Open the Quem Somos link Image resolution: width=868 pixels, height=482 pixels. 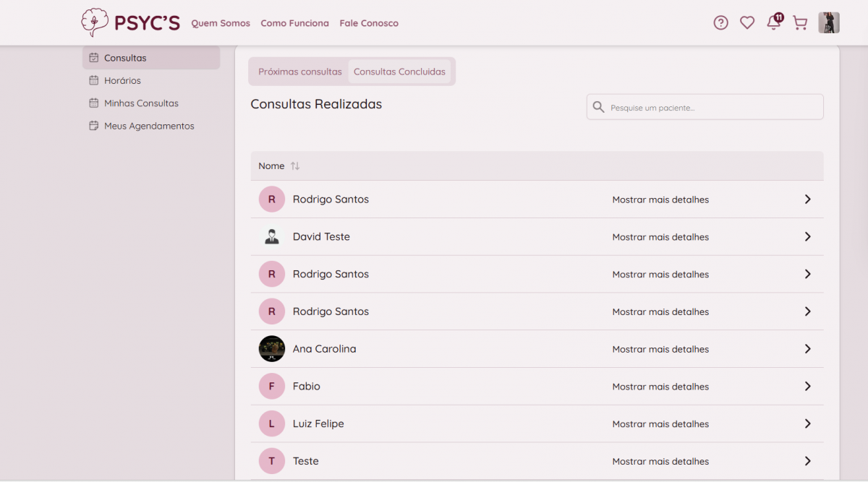[221, 23]
